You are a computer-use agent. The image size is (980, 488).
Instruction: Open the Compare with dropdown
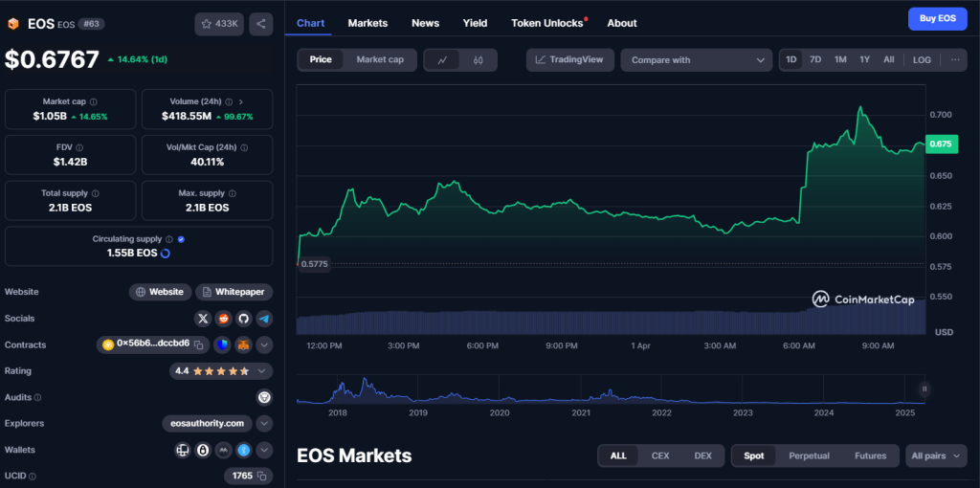tap(697, 60)
